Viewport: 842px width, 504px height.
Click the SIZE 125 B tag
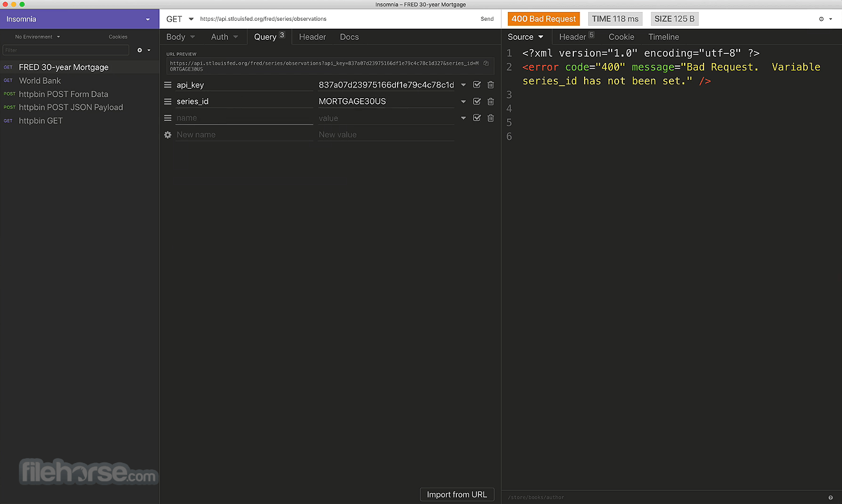(x=675, y=19)
